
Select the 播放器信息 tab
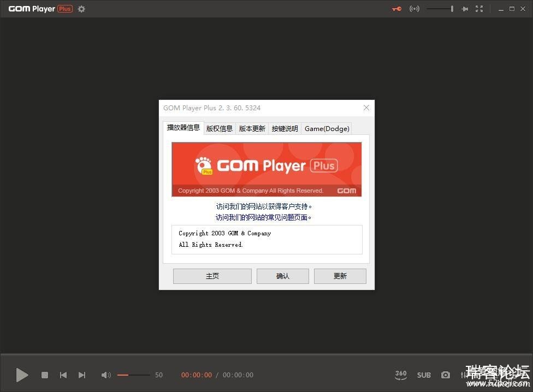183,128
